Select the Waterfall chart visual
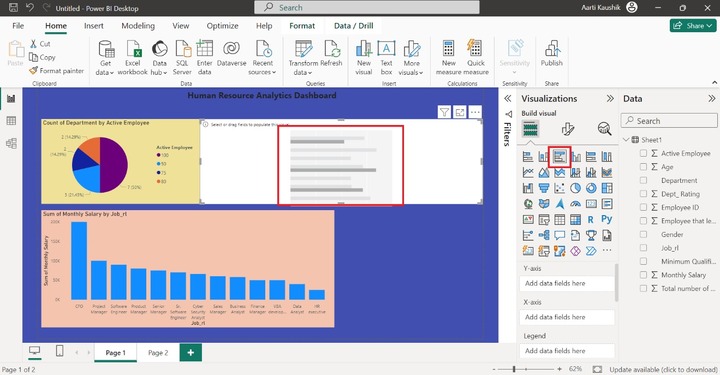720x375 pixels. [528, 188]
